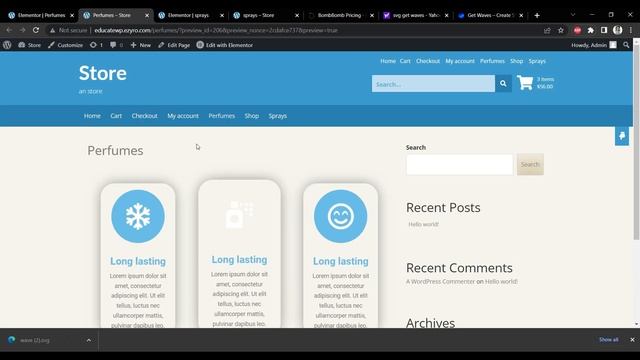Screen dimensions: 640x360
Task: Click the red ABP extension icon
Action: [x=577, y=30]
